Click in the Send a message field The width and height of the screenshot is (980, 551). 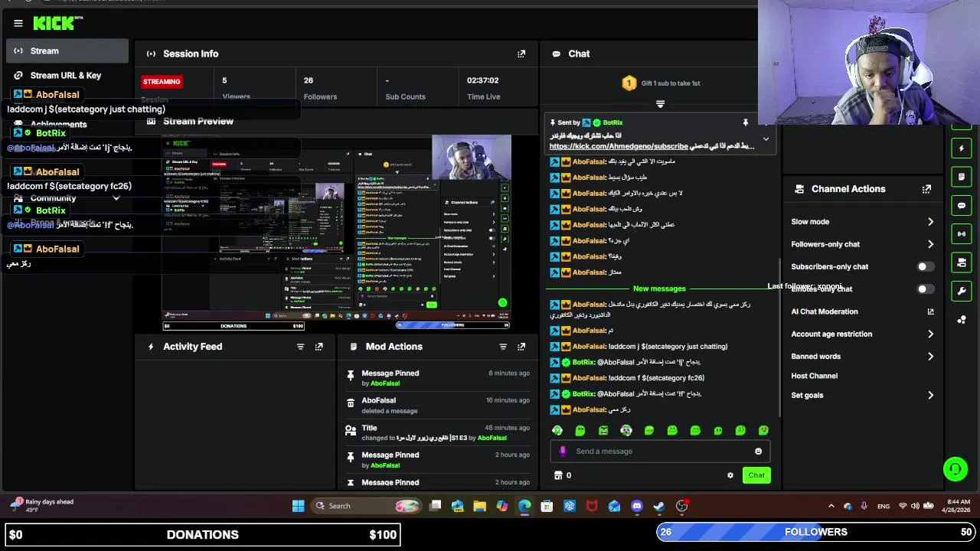coord(660,452)
